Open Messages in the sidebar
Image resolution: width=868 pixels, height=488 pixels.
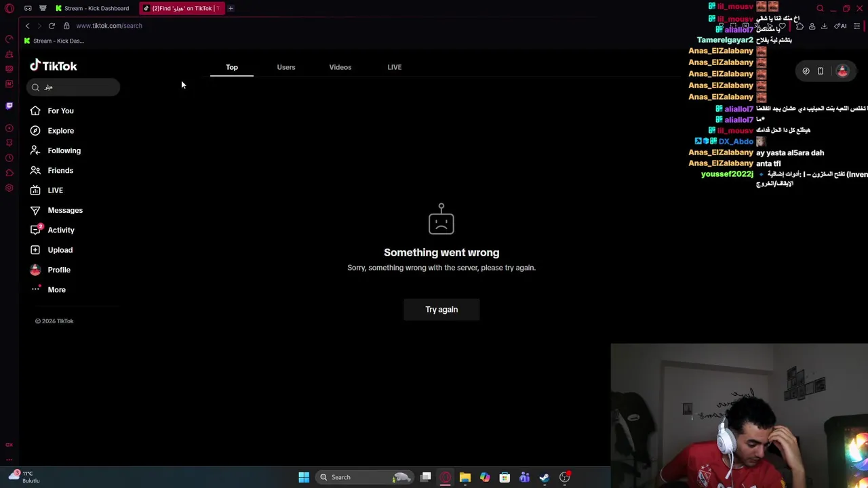pyautogui.click(x=56, y=210)
